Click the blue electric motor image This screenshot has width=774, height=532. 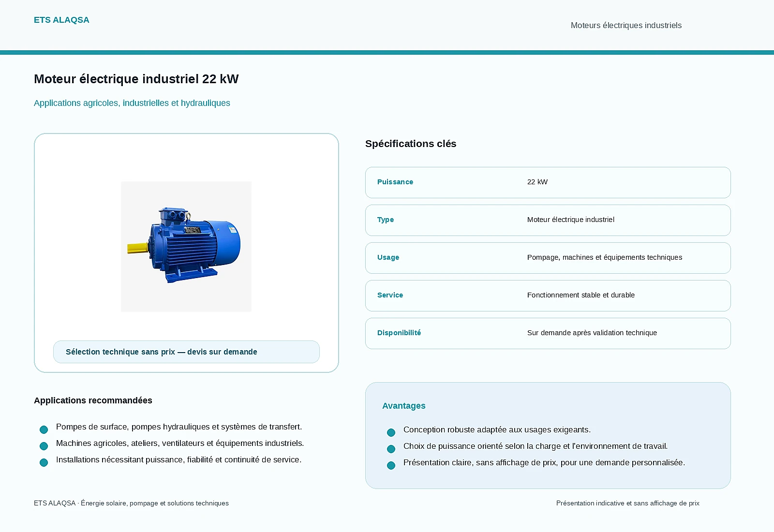coord(186,247)
